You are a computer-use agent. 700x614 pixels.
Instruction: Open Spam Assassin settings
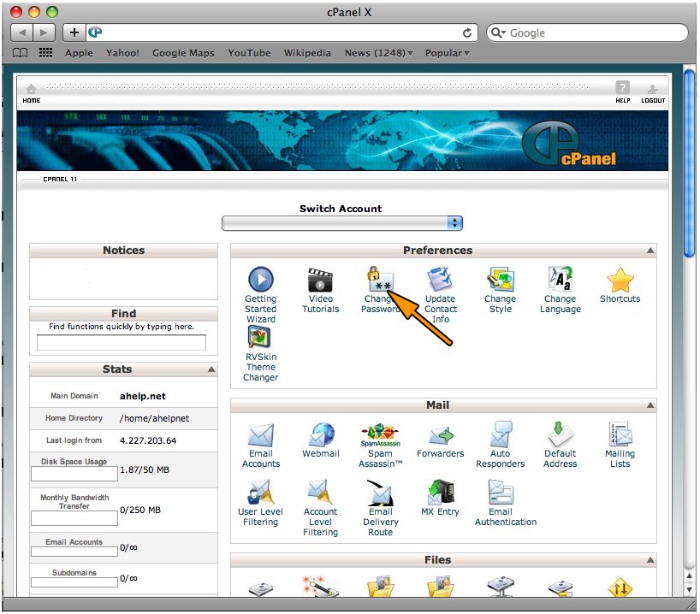pos(380,434)
